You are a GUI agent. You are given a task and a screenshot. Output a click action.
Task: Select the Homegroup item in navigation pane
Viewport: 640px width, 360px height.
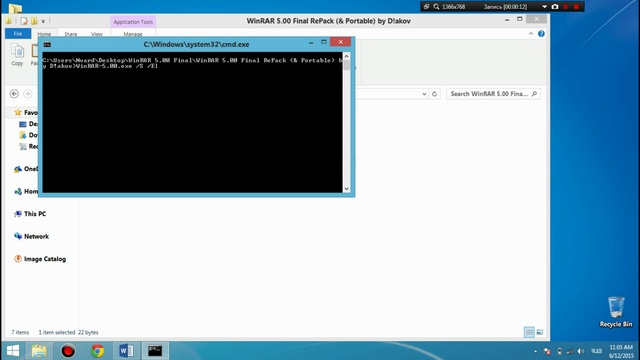pyautogui.click(x=26, y=191)
